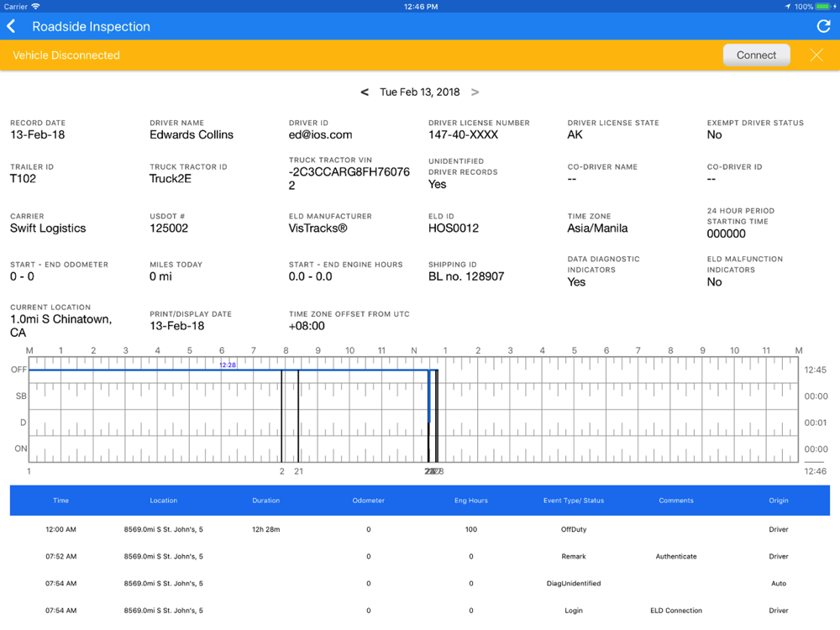Screen dimensions: 840x630
Task: Click the SB row label on graph
Action: tap(21, 396)
